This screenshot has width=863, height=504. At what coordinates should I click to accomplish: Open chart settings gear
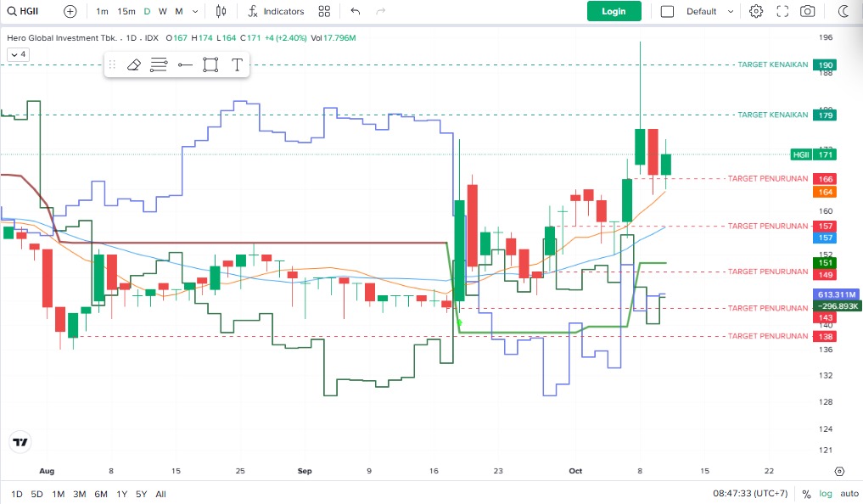[x=756, y=12]
